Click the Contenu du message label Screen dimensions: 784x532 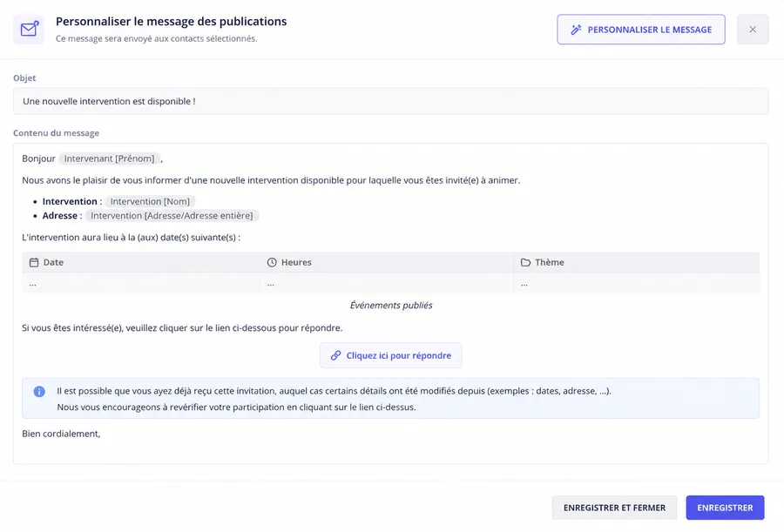[x=56, y=133]
